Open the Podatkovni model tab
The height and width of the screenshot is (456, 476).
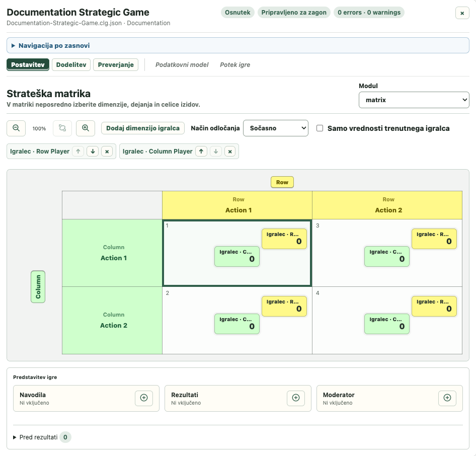coord(182,64)
